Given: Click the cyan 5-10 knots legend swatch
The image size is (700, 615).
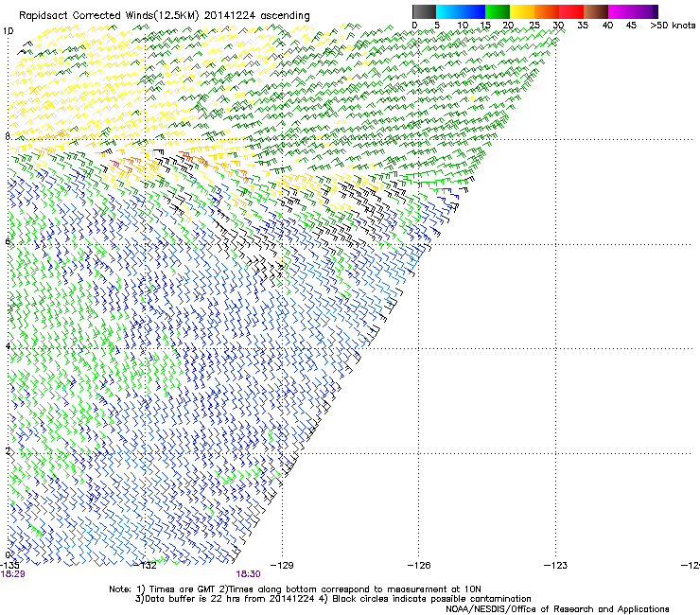Looking at the screenshot, I should click(x=448, y=11).
